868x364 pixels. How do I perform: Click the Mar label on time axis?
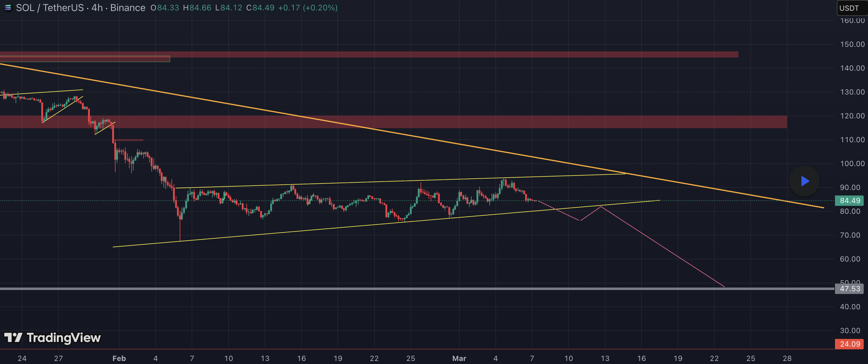pos(459,358)
